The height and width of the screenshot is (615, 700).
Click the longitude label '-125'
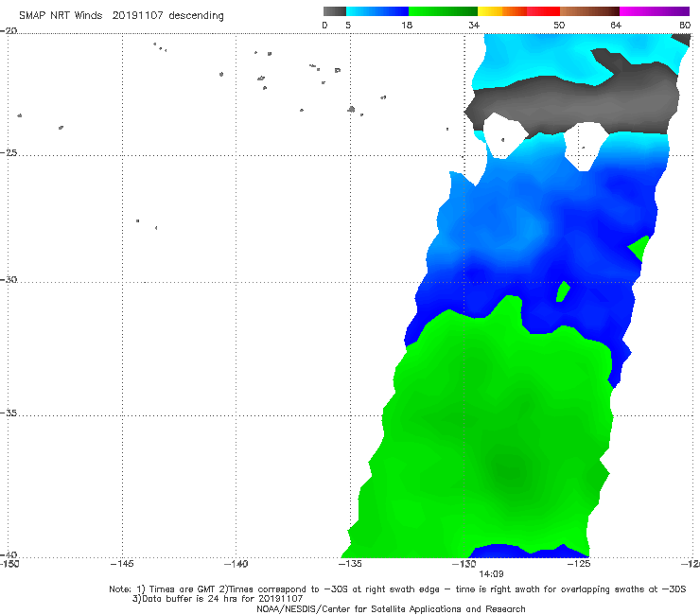click(x=579, y=564)
